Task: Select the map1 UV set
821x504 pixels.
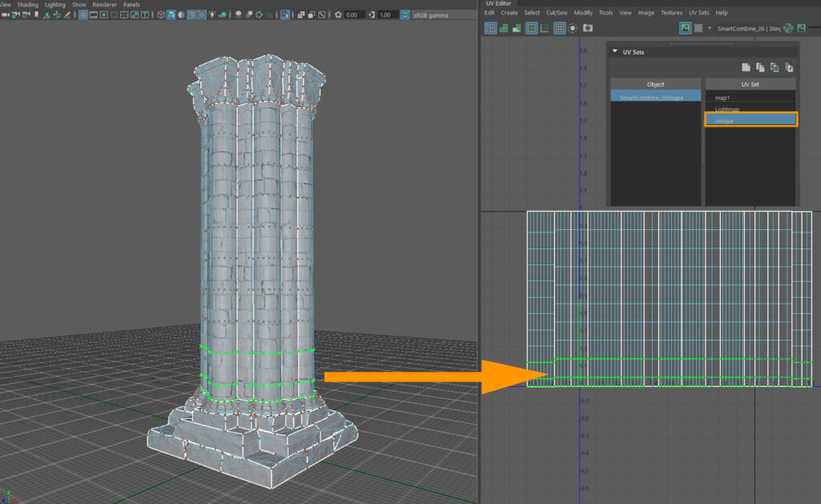Action: (x=722, y=97)
